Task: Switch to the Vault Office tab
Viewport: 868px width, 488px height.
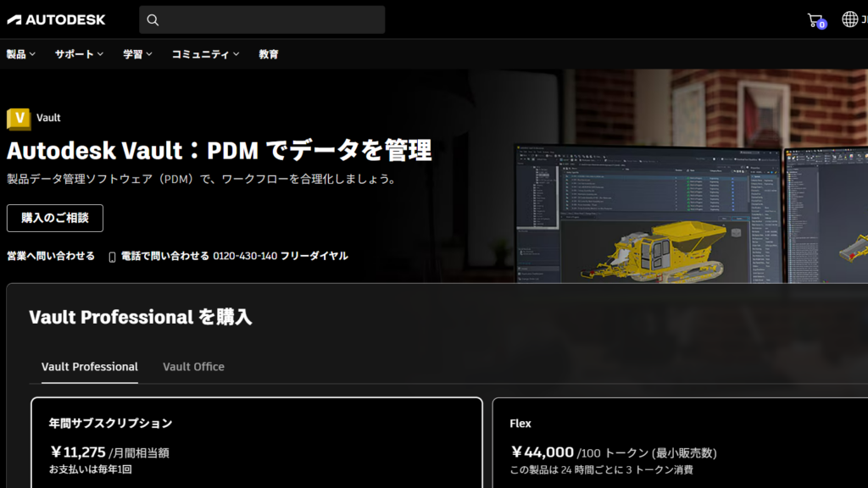Action: click(x=193, y=366)
